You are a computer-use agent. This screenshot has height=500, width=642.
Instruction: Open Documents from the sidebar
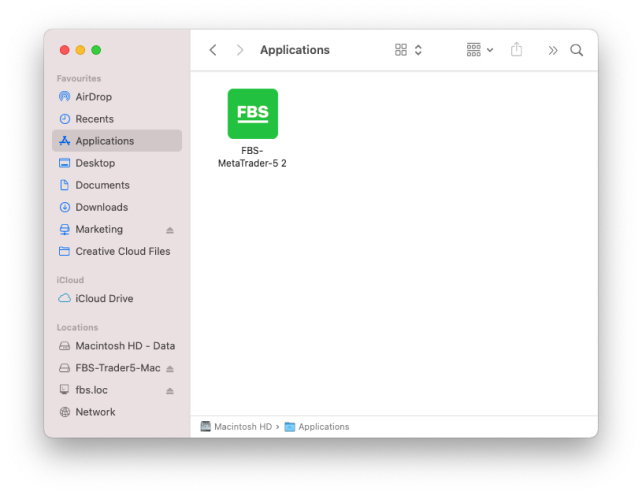tap(117, 185)
